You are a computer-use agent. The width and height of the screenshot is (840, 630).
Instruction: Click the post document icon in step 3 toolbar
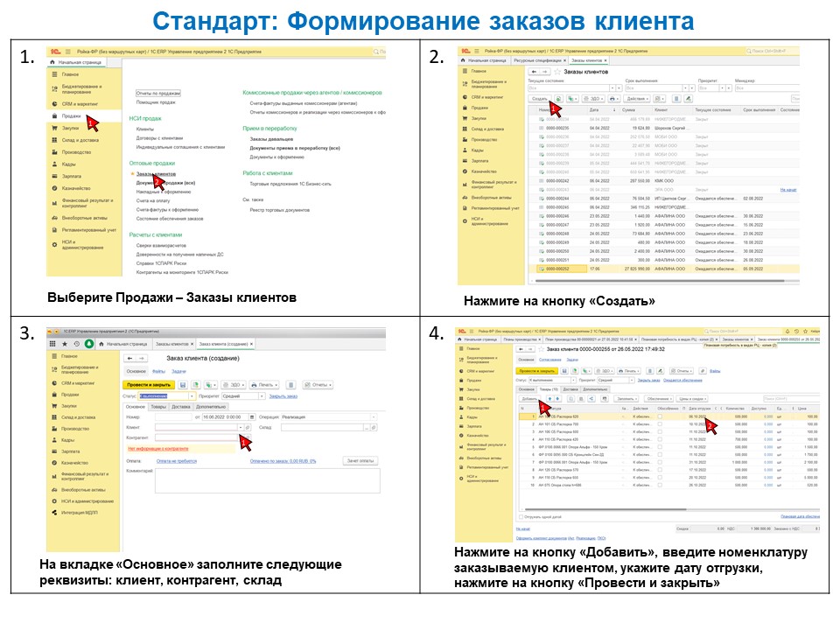point(195,385)
